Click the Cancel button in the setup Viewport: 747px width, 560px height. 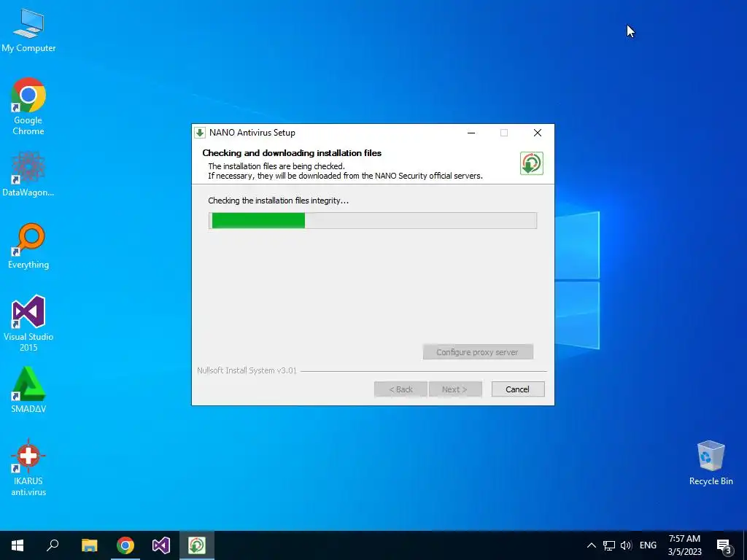click(x=517, y=389)
